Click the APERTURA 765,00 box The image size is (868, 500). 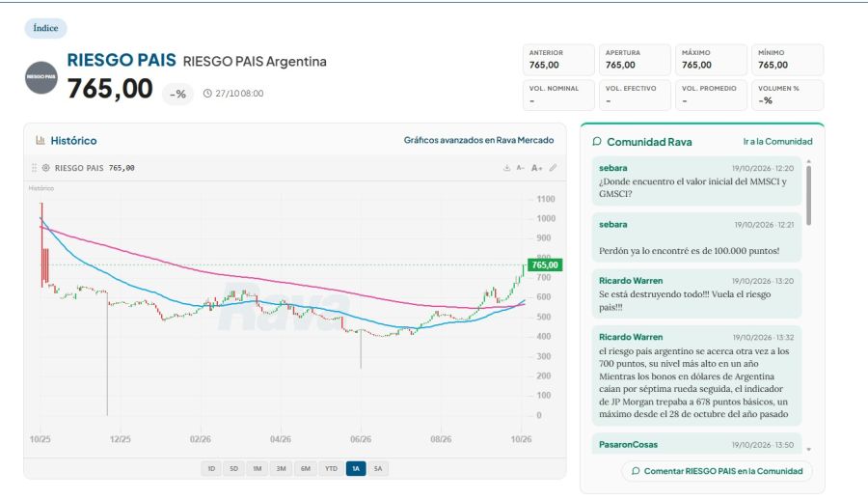635,59
